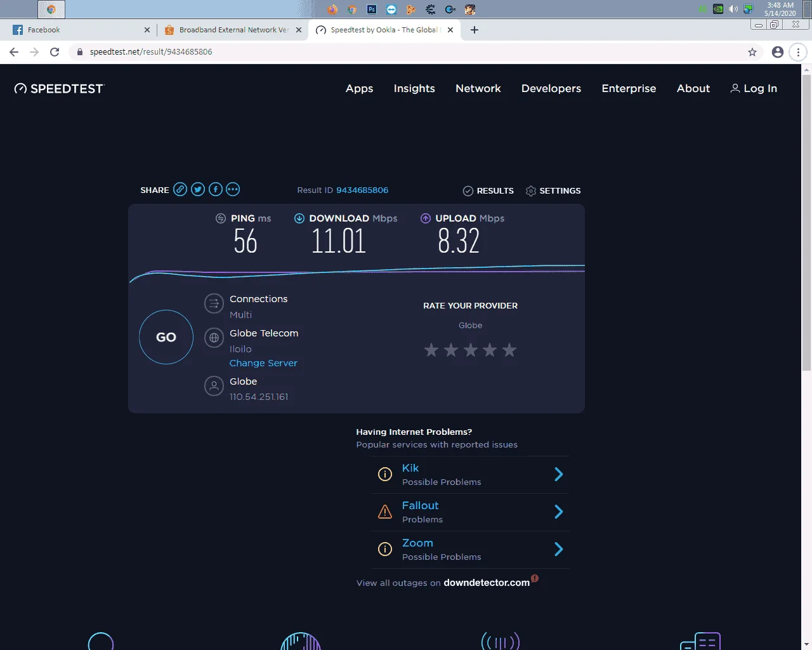Open the Fallout outage link
Viewport: 812px width, 650px height.
[x=420, y=505]
